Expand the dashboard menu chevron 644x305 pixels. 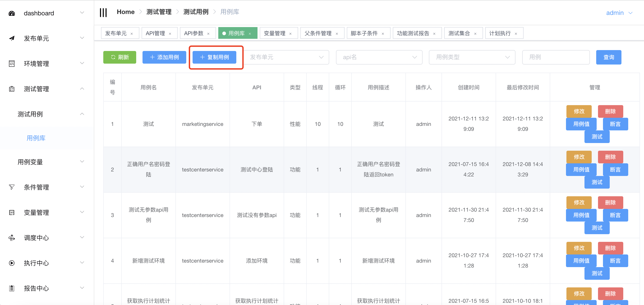pos(82,12)
